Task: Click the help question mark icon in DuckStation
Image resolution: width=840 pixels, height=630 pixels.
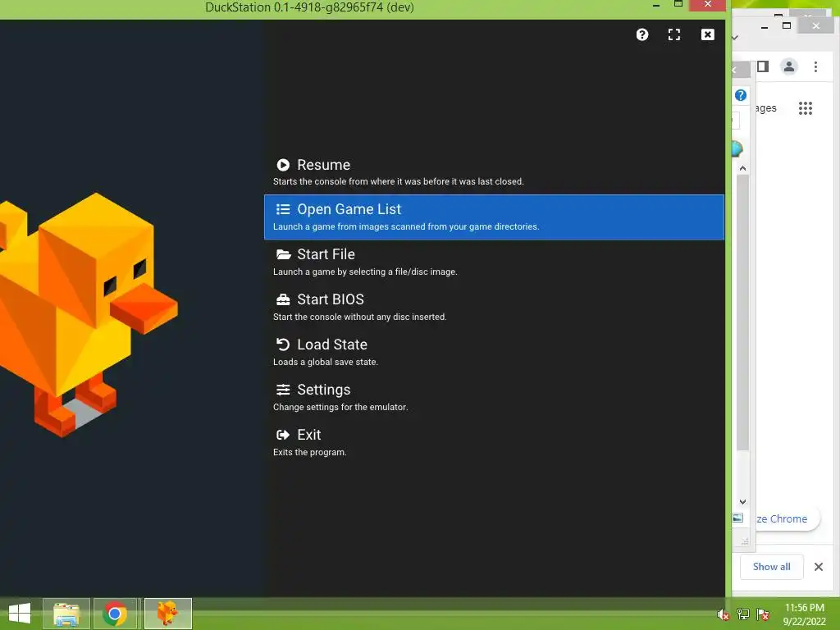Action: pyautogui.click(x=641, y=34)
